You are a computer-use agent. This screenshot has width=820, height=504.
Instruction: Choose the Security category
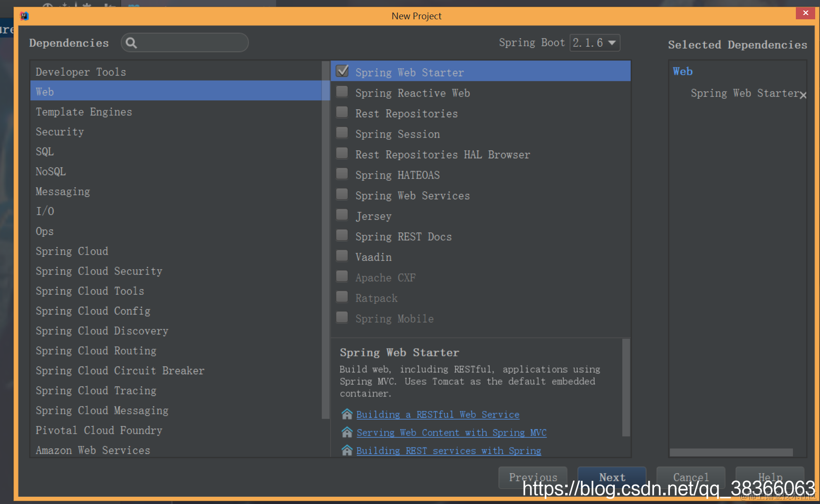pyautogui.click(x=176, y=132)
